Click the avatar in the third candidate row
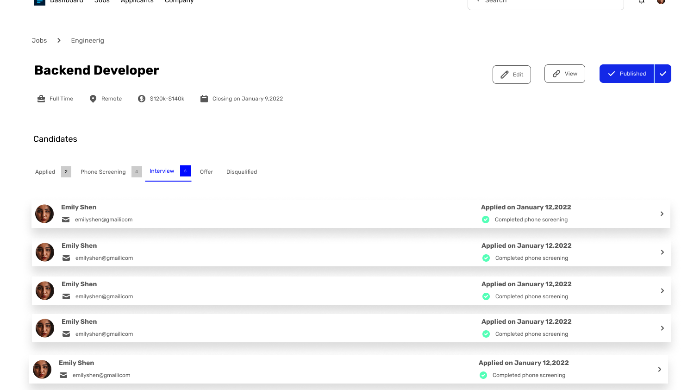Image resolution: width=700 pixels, height=390 pixels. coord(45,290)
